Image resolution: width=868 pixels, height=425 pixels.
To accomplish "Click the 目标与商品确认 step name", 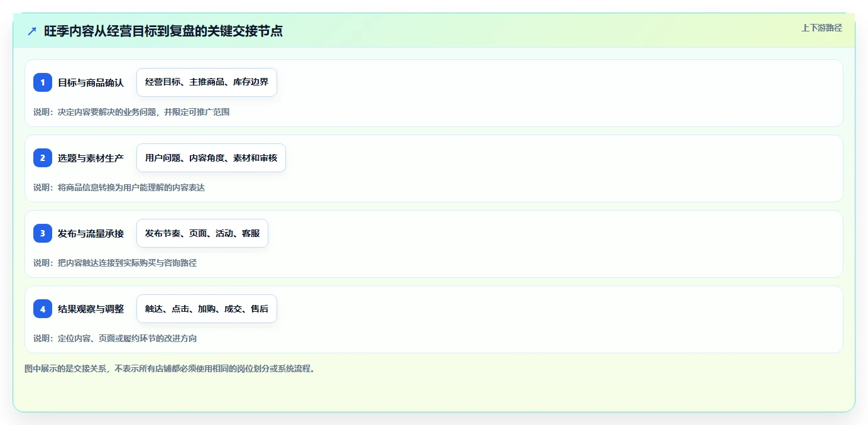I will pyautogui.click(x=91, y=82).
